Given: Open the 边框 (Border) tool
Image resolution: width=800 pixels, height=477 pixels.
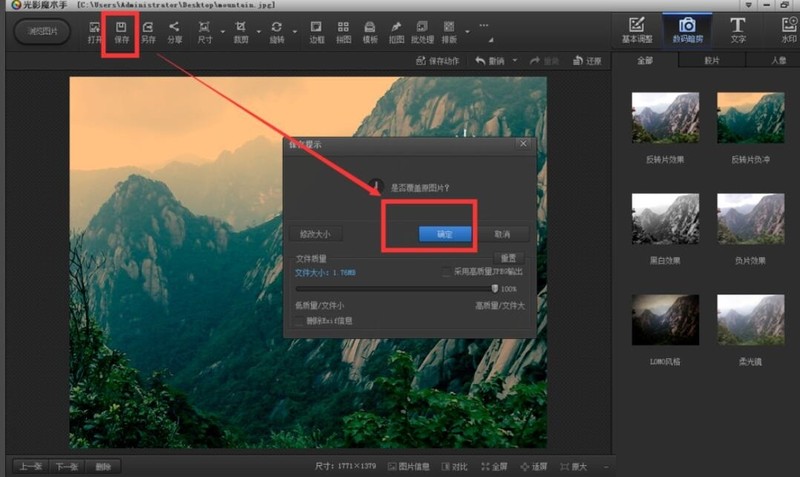Looking at the screenshot, I should tap(317, 31).
